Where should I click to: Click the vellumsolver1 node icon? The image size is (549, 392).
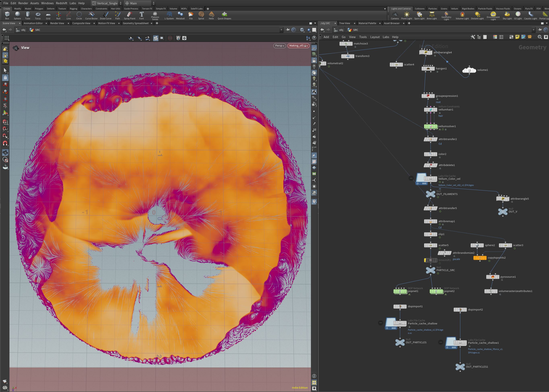(431, 126)
